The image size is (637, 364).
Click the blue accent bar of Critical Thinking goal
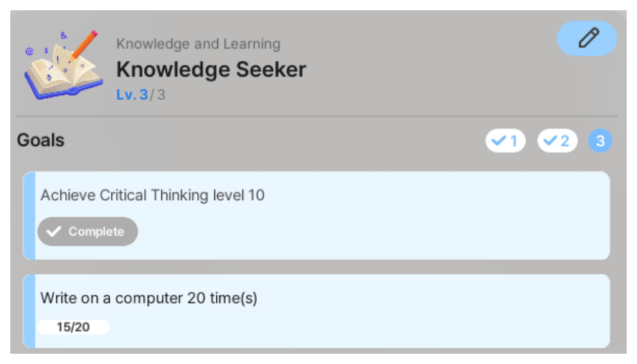pos(29,215)
